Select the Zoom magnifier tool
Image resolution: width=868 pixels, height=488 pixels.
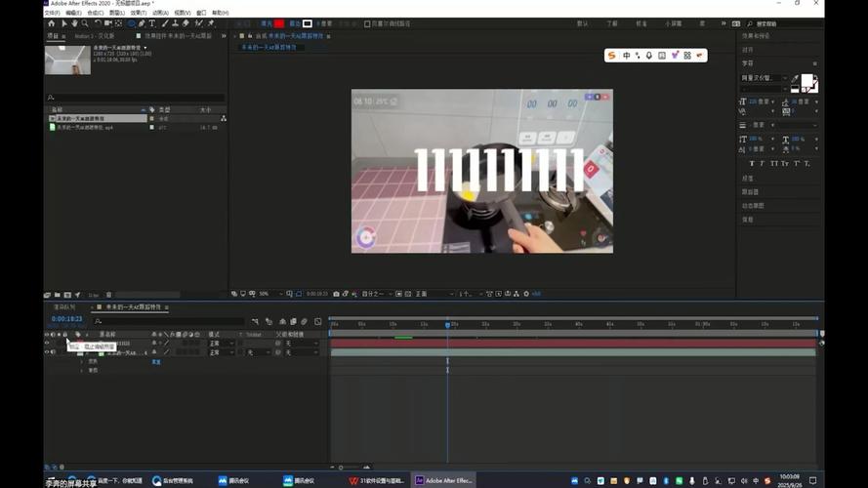[x=85, y=23]
